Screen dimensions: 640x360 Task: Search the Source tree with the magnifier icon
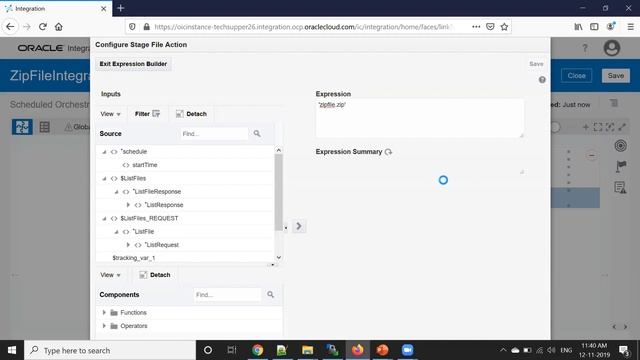[257, 133]
